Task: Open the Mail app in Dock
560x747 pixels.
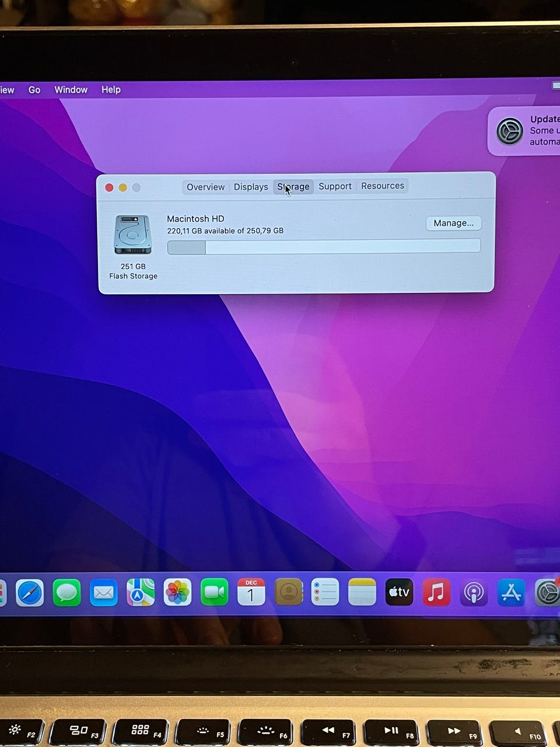Action: click(x=104, y=593)
